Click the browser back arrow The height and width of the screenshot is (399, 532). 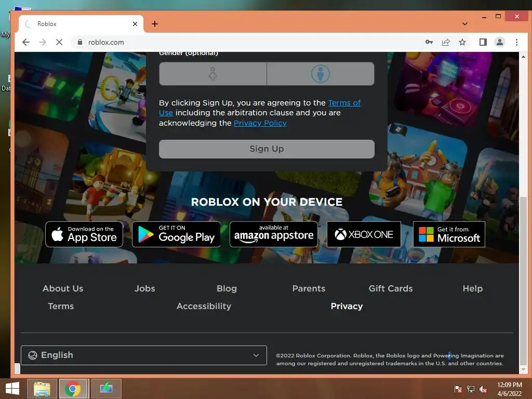tap(26, 42)
